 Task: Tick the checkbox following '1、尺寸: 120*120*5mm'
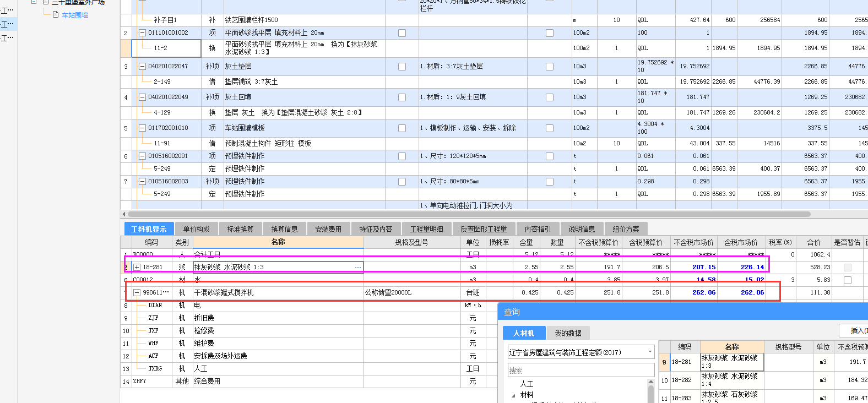[x=550, y=156]
